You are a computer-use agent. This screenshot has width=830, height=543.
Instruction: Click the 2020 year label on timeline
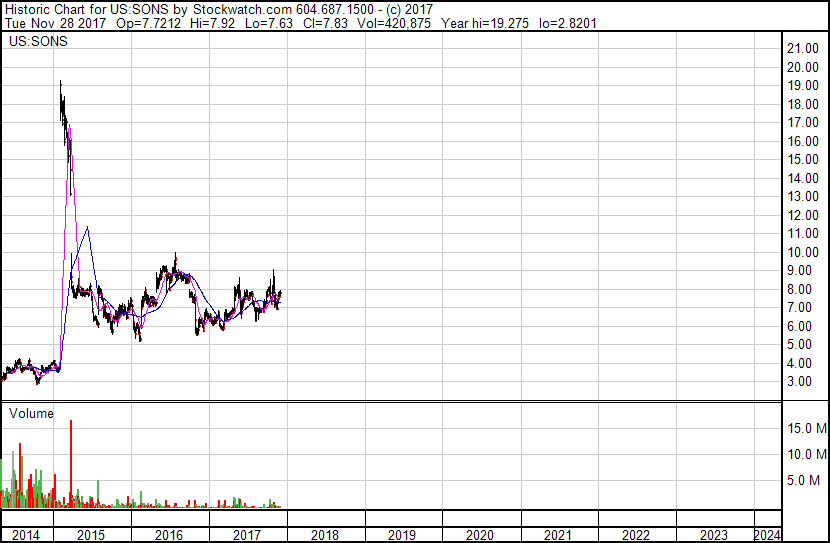click(x=480, y=535)
